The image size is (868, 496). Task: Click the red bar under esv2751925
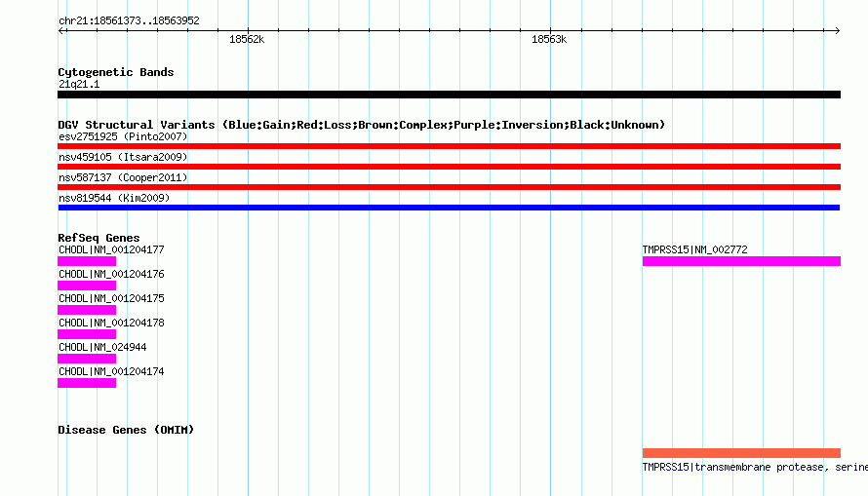449,146
